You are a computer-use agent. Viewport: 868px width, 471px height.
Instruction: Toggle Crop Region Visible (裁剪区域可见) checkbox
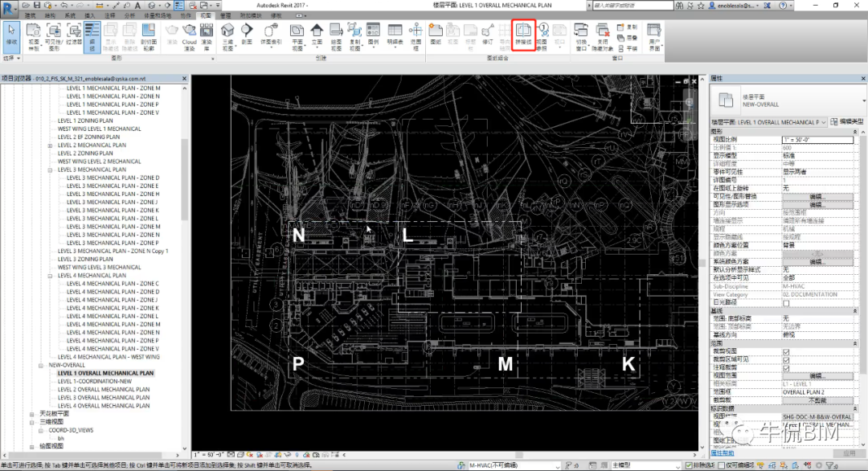786,360
